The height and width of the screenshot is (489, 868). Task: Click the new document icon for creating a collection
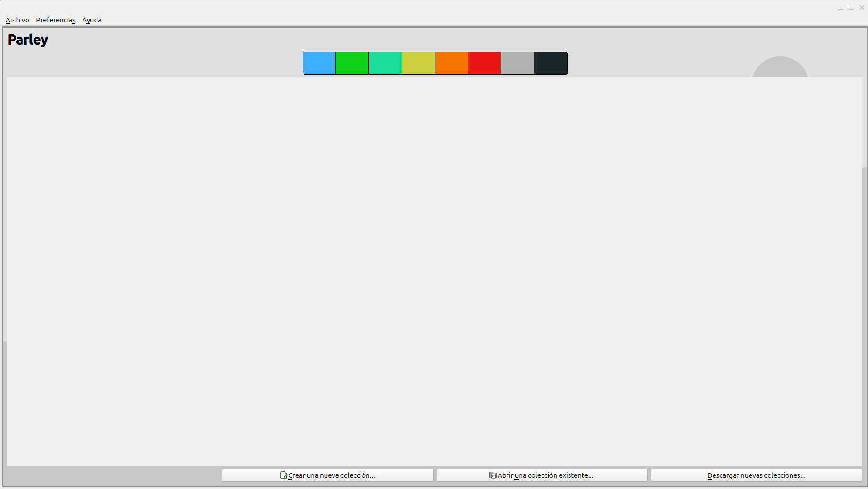coord(284,475)
